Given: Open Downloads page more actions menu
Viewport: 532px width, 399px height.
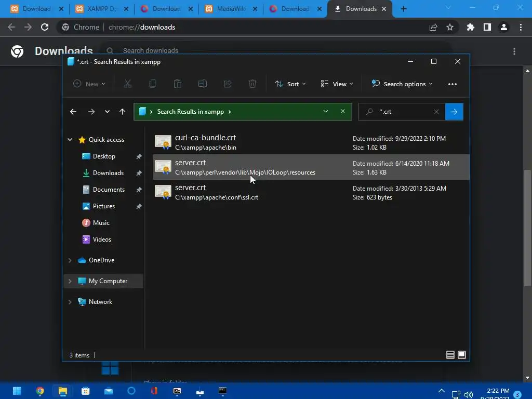Looking at the screenshot, I should tap(514, 51).
